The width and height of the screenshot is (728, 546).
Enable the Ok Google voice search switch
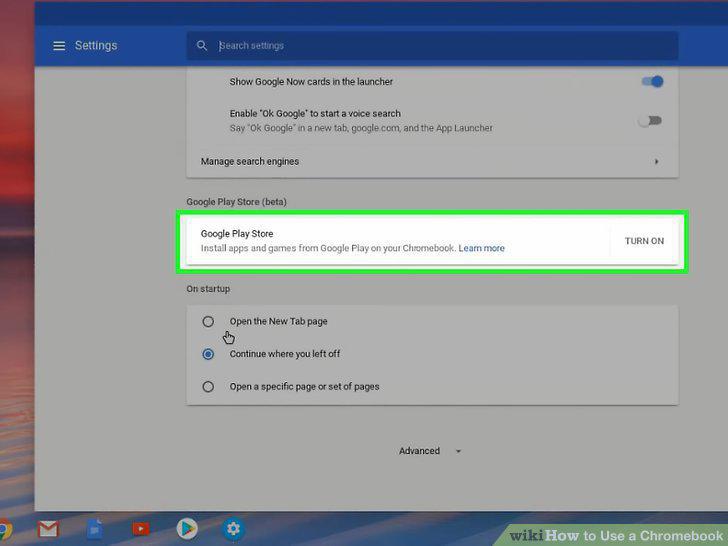[650, 121]
